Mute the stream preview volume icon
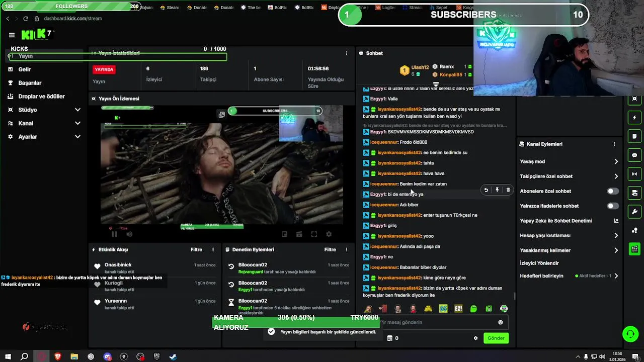 click(x=129, y=234)
